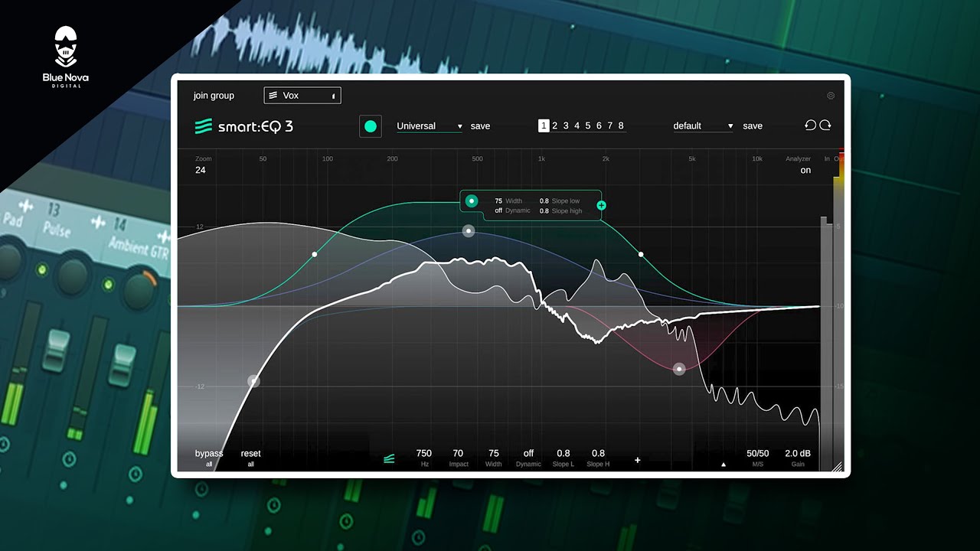
Task: Switch to state 8
Action: [x=621, y=126]
